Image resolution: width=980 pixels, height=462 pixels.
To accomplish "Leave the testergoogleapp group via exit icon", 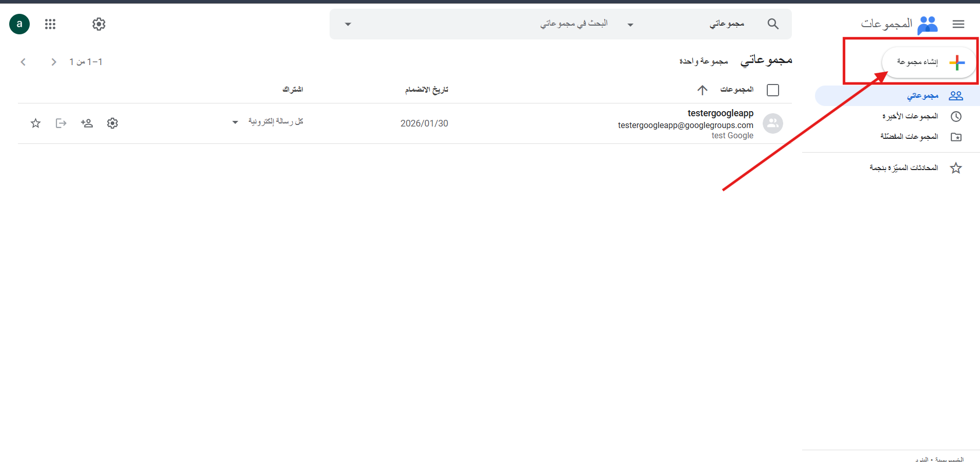I will click(x=61, y=123).
